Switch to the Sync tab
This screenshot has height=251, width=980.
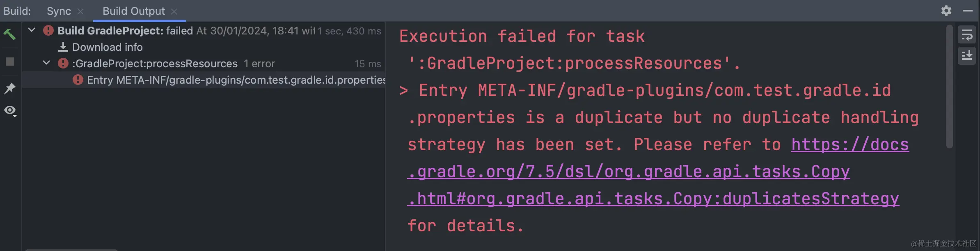(x=59, y=11)
